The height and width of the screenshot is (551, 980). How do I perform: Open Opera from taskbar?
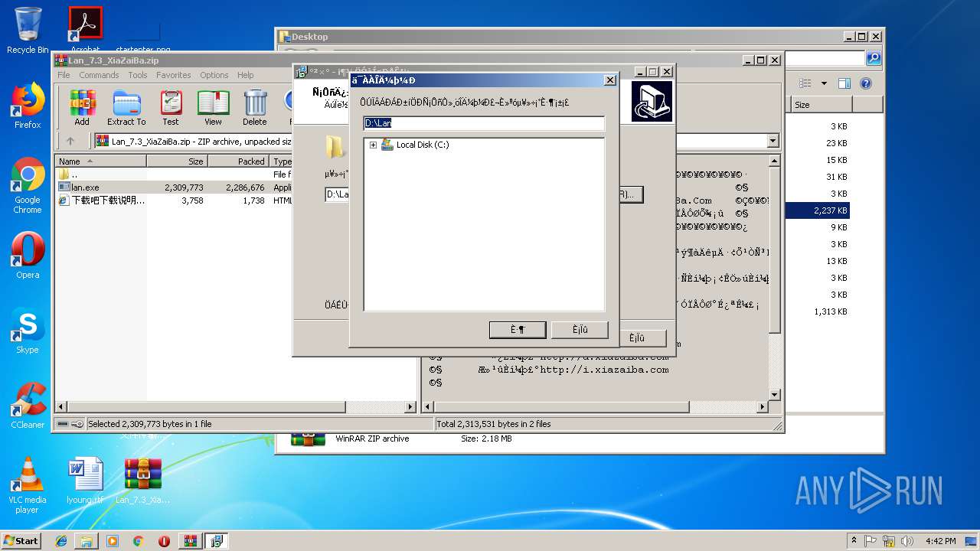pyautogui.click(x=164, y=541)
